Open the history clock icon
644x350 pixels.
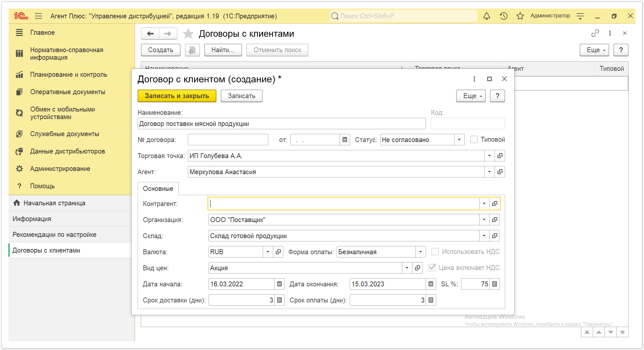coord(503,16)
